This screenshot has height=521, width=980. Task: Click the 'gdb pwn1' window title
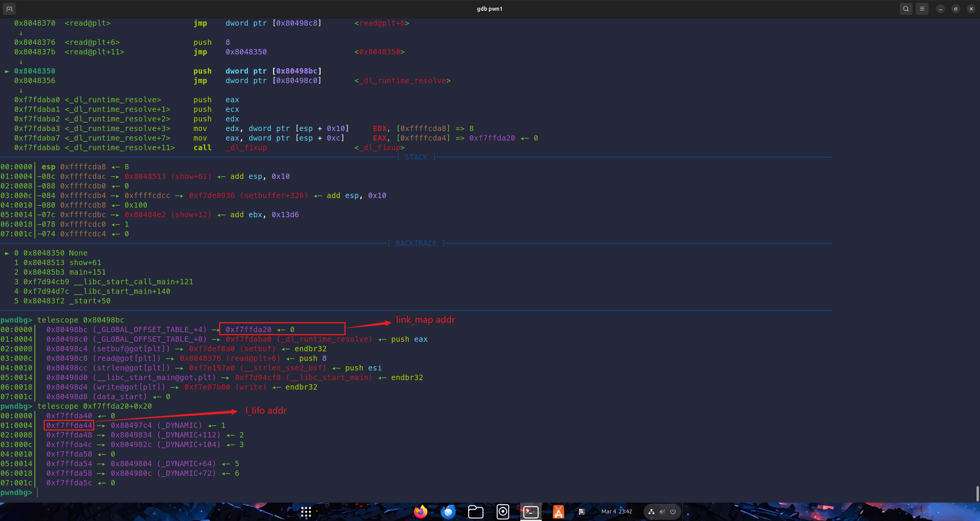pyautogui.click(x=490, y=9)
